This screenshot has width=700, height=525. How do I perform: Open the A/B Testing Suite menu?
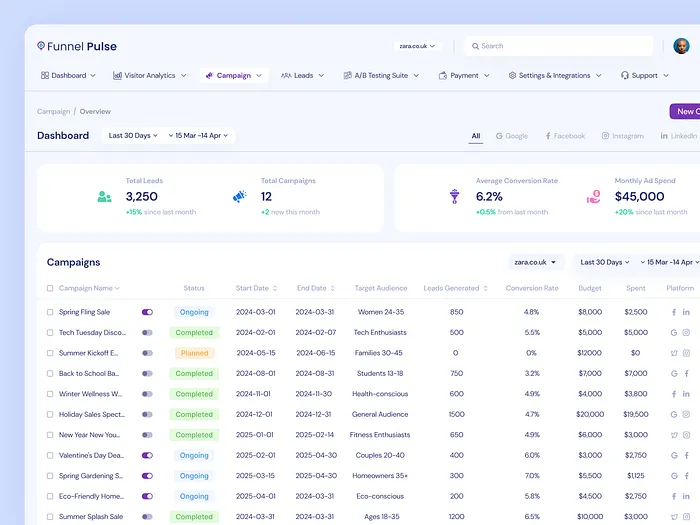tap(382, 75)
